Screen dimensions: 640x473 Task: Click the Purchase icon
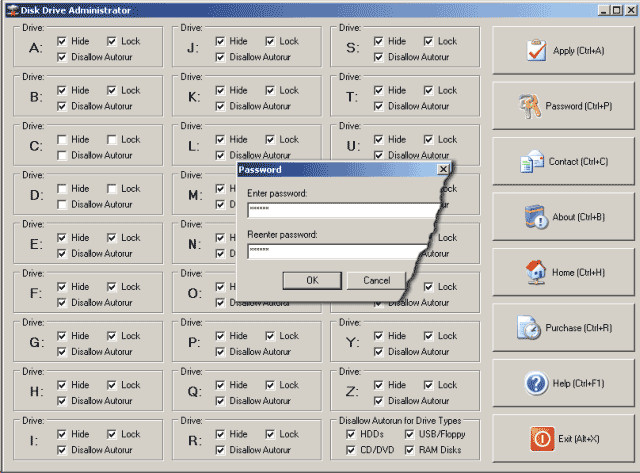click(528, 327)
